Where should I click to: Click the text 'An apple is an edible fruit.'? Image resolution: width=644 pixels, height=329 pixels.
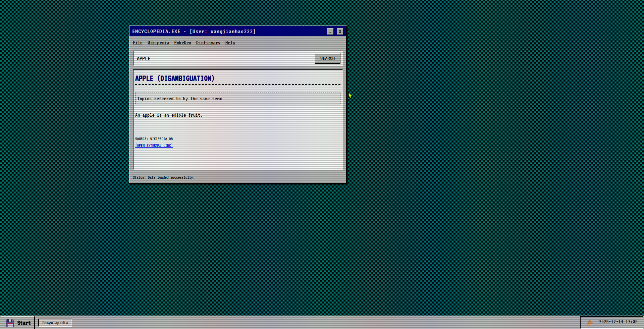(169, 115)
